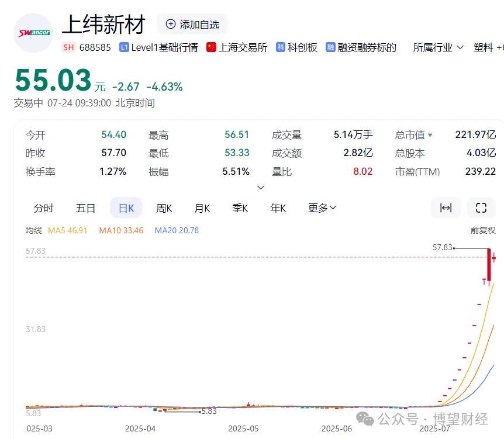Click the 最低 value 53.33
504x439 pixels.
[x=237, y=153]
